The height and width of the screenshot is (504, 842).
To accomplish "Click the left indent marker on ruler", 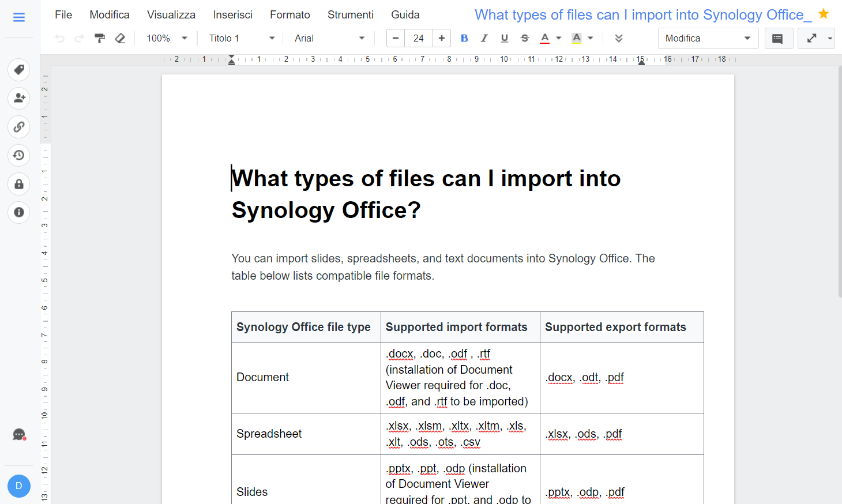I will (231, 59).
